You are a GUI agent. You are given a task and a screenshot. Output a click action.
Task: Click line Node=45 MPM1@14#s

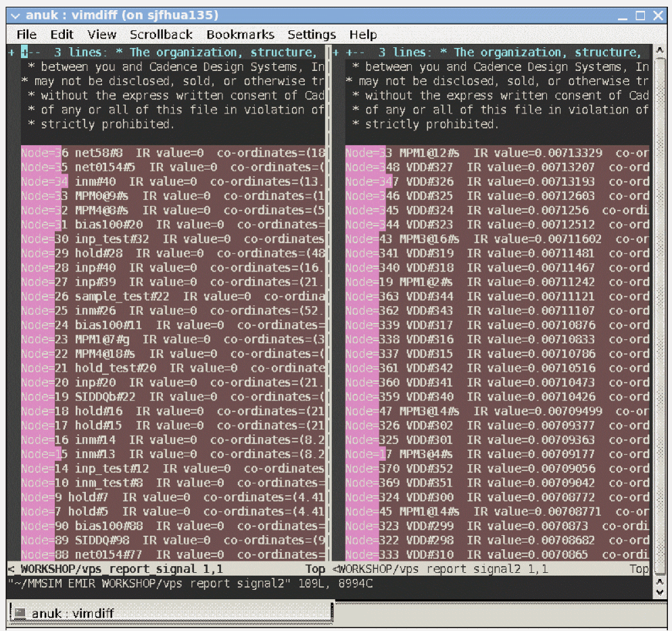point(498,511)
